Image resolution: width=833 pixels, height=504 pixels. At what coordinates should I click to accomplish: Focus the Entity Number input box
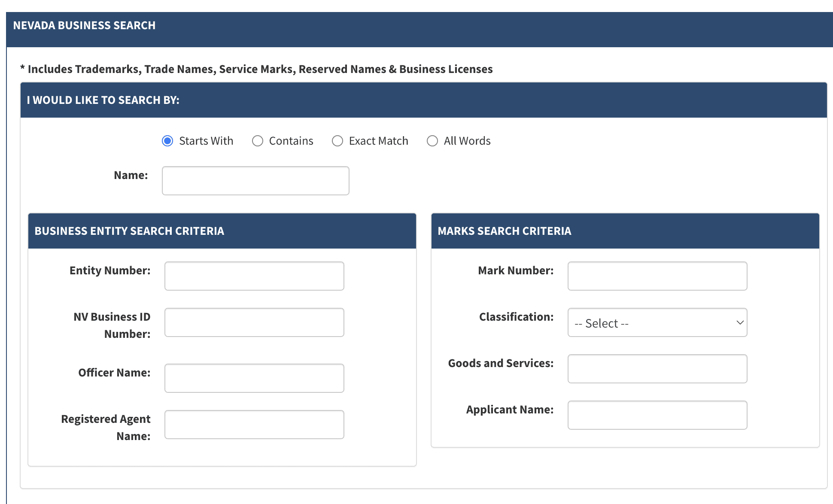tap(254, 276)
